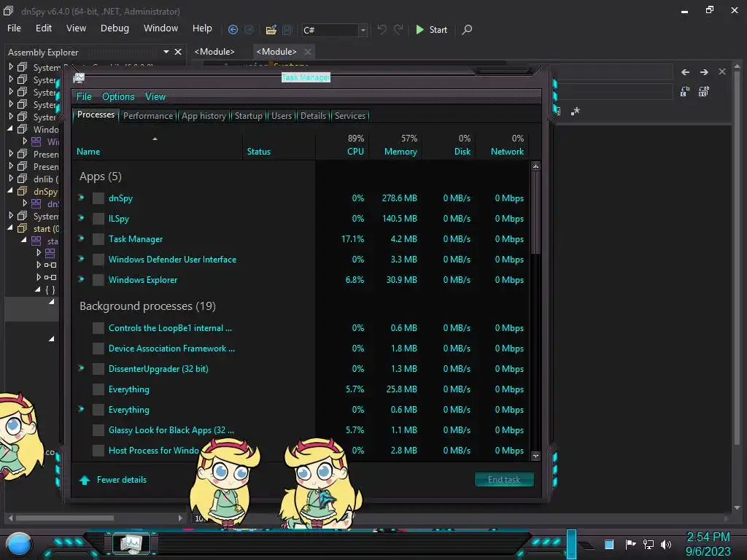Click the Controls the LoopBe1 internal process icon
The width and height of the screenshot is (747, 560).
[x=98, y=328]
